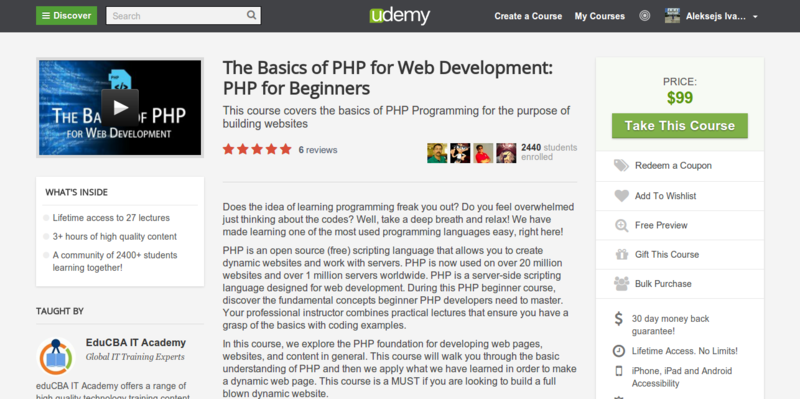Open EduCBA IT Academy instructor name

pos(136,342)
